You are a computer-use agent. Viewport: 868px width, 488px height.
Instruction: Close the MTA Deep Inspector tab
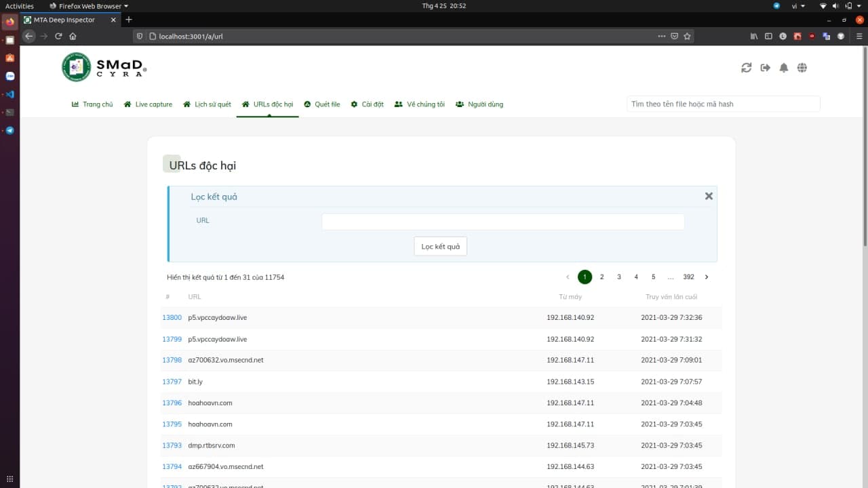pyautogui.click(x=113, y=20)
